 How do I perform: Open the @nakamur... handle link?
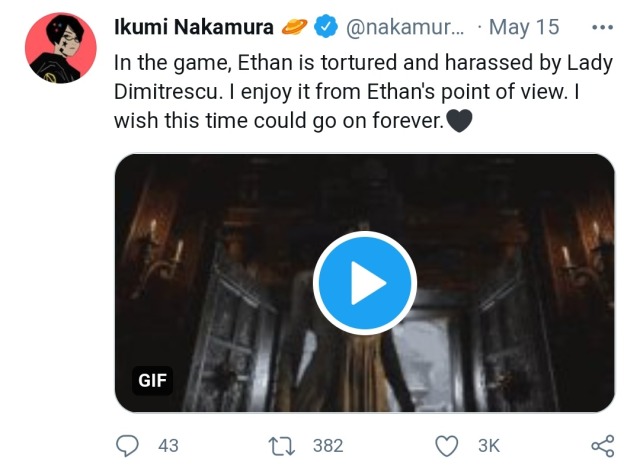(x=406, y=26)
